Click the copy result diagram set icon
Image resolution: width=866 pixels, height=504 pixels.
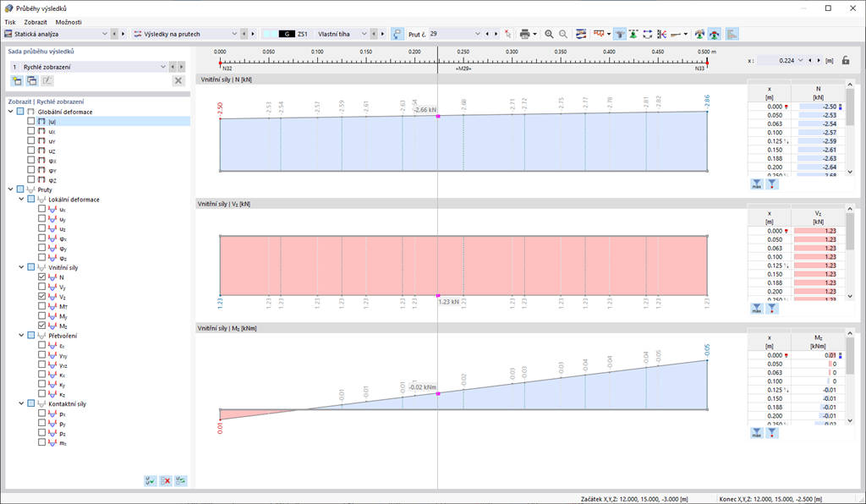(32, 80)
